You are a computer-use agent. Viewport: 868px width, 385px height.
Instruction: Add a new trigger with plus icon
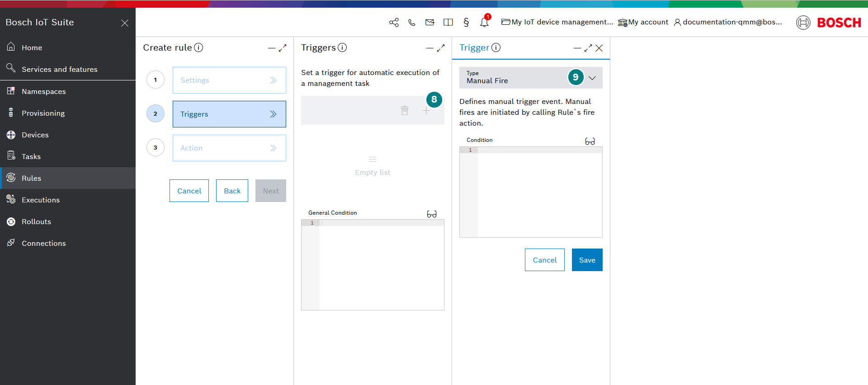click(426, 110)
